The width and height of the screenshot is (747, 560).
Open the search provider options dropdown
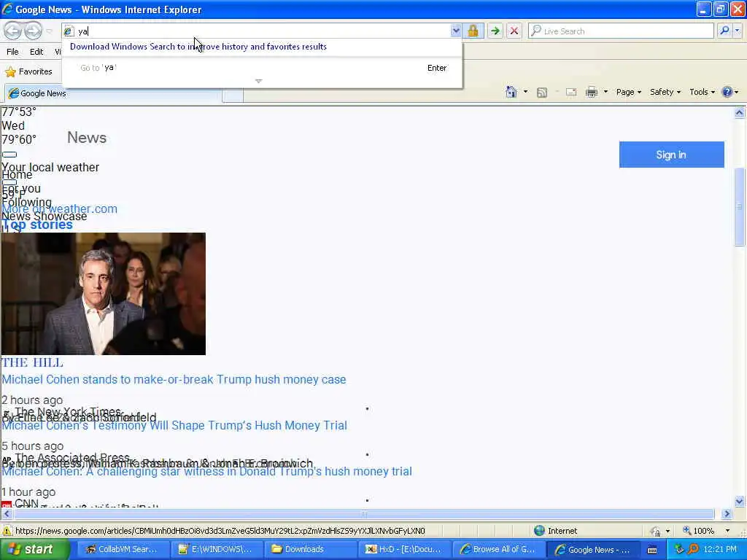click(x=737, y=31)
